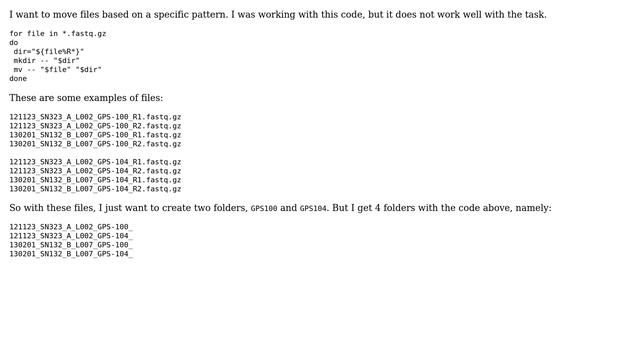Click the 'done' line of the loop
This screenshot has width=640, height=360.
click(18, 79)
